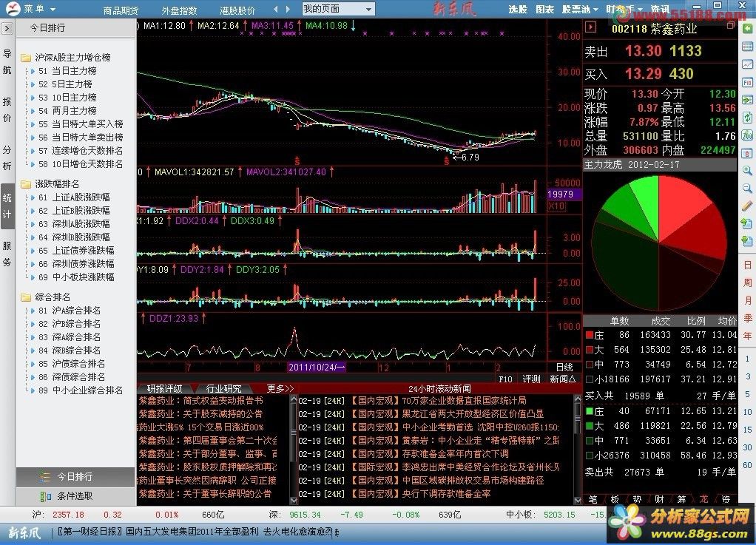Click the sidebar collapse arrow at top left
The image size is (756, 545).
click(x=7, y=29)
